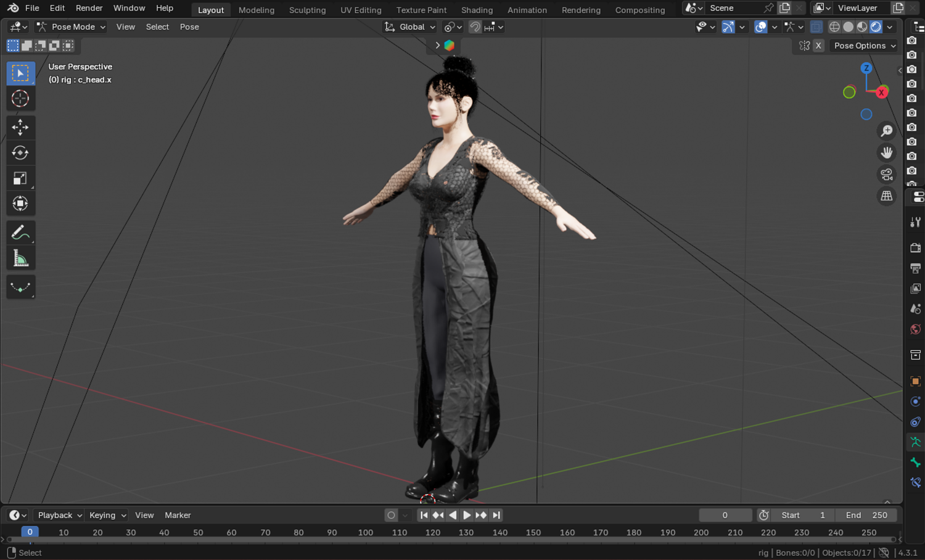
Task: Open the Armature data properties tab
Action: click(x=916, y=442)
